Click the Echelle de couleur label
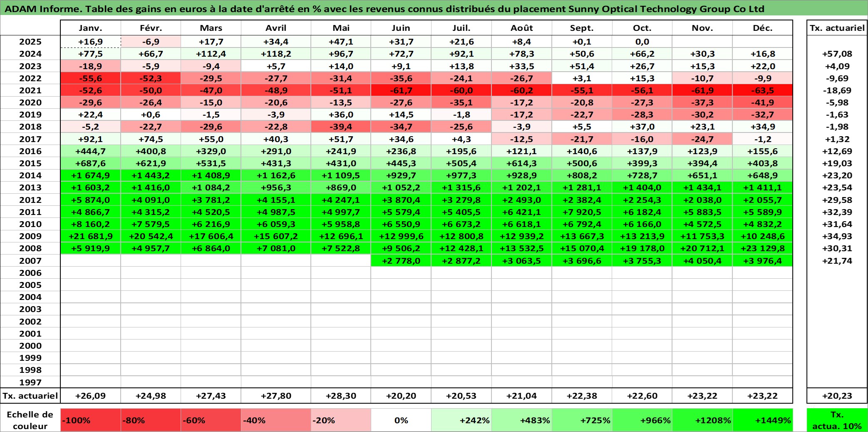868x432 pixels. (x=30, y=420)
